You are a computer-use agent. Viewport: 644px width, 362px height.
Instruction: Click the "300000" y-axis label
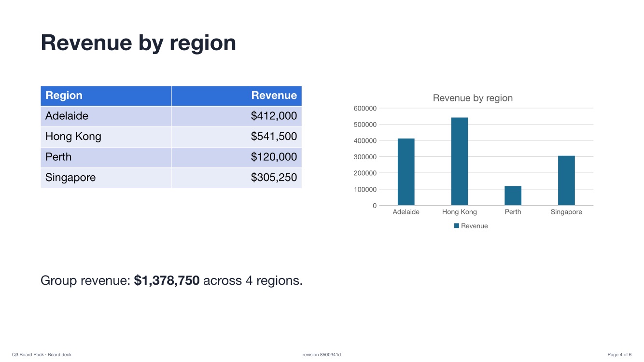[365, 157]
